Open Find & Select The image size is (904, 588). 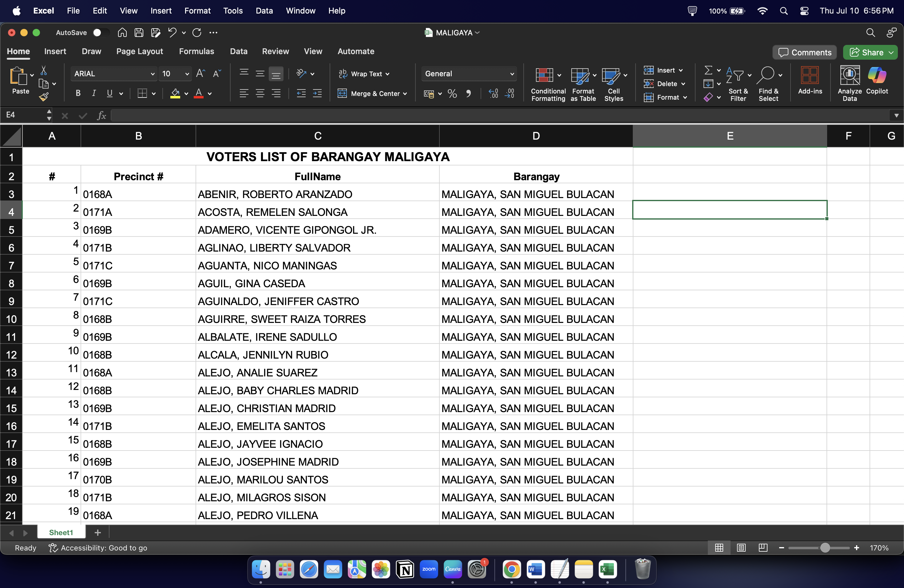tap(768, 84)
